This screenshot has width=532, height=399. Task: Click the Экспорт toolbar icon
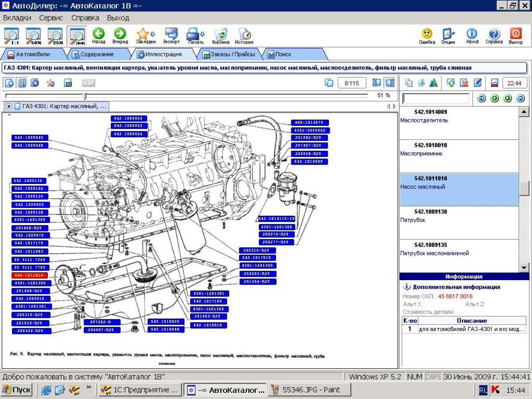[x=171, y=36]
